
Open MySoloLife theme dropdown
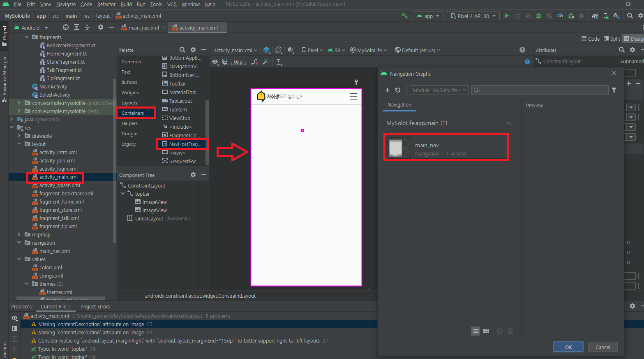(x=369, y=50)
